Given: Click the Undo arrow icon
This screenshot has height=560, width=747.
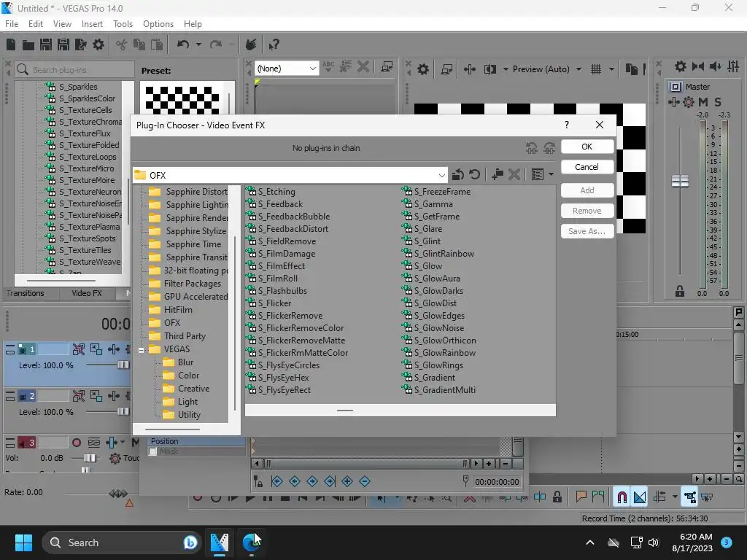Looking at the screenshot, I should point(183,44).
